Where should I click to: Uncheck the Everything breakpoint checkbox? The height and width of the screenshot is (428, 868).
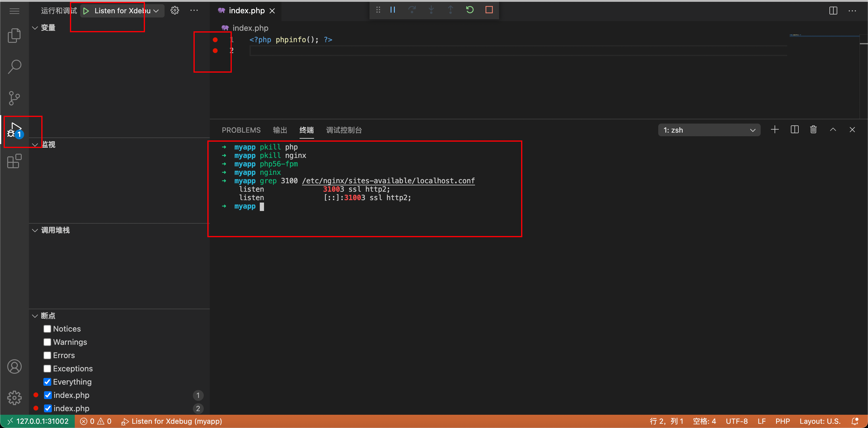(47, 382)
